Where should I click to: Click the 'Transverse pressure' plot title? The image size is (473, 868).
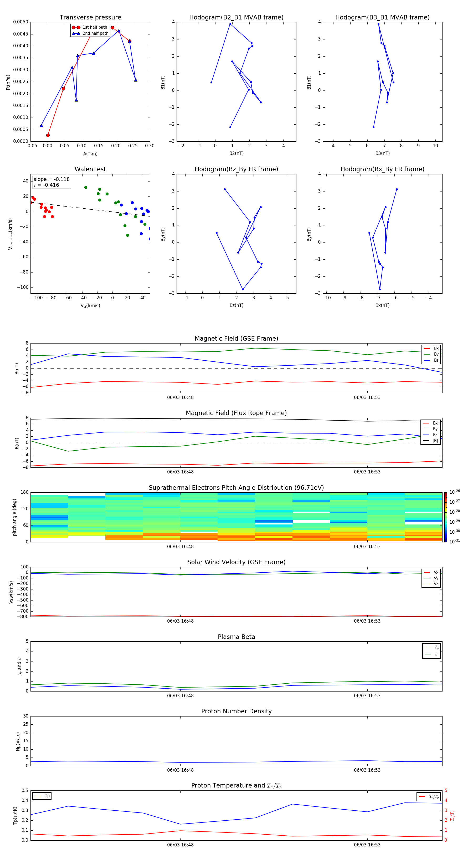(x=90, y=17)
